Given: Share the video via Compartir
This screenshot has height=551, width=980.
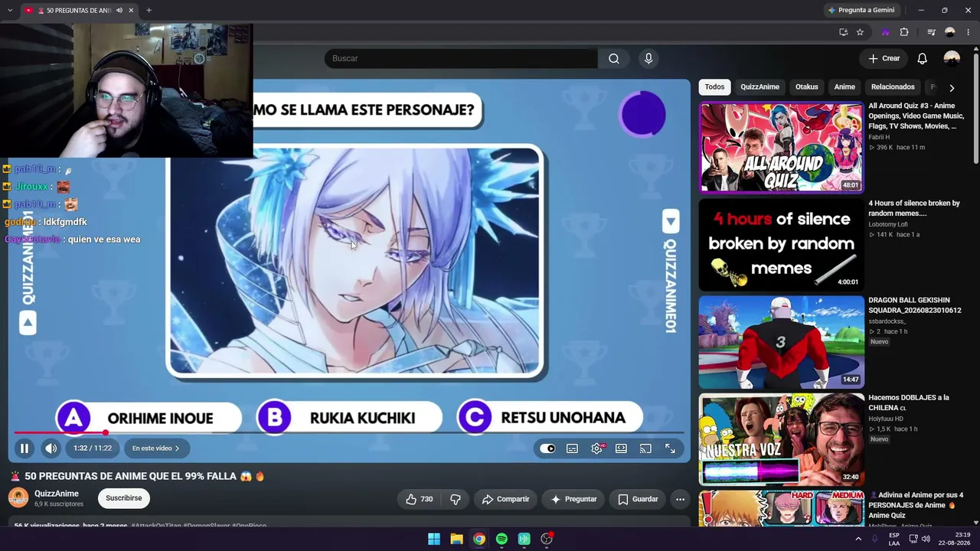Looking at the screenshot, I should (x=505, y=499).
